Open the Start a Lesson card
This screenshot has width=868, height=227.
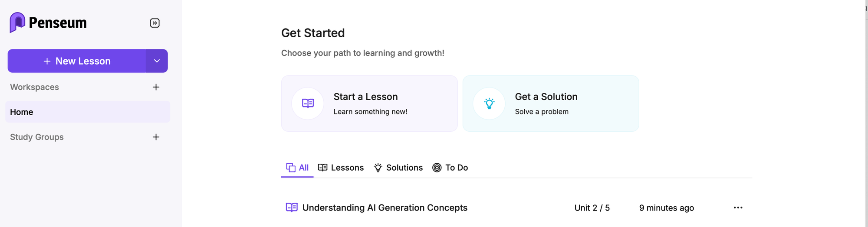click(x=369, y=104)
